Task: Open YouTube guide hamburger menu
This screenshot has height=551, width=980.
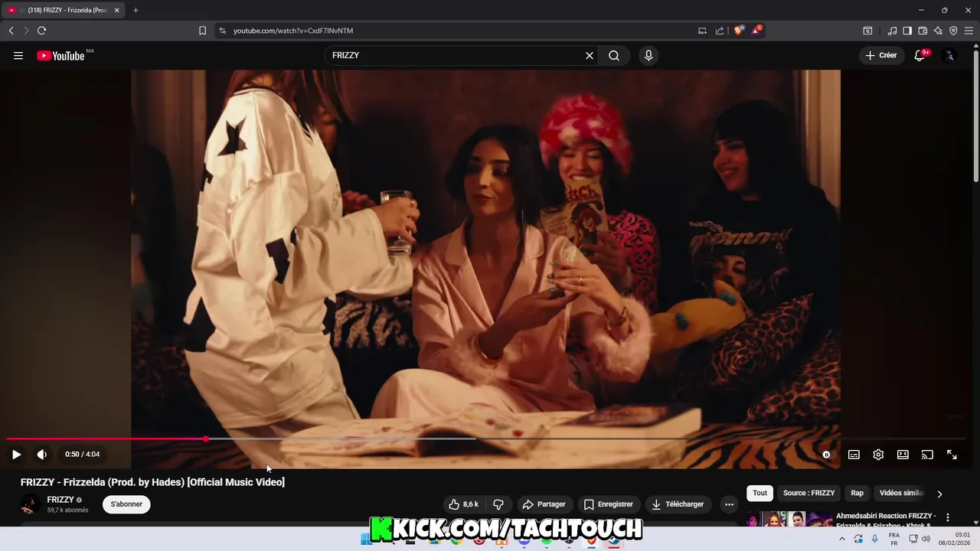Action: pyautogui.click(x=18, y=55)
